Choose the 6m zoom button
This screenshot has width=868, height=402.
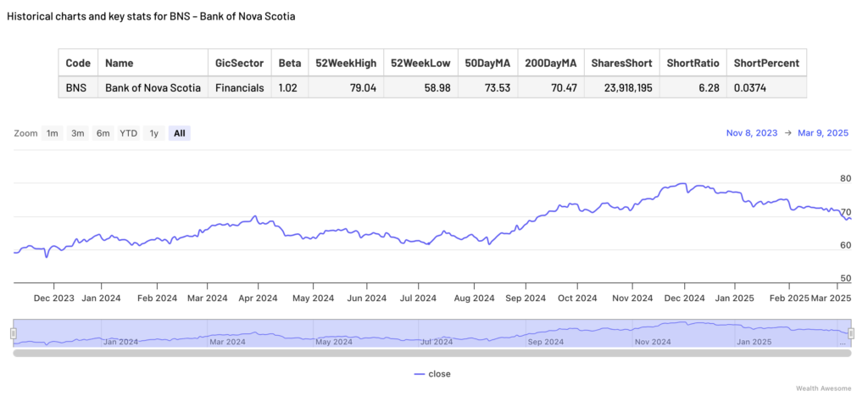click(x=103, y=133)
